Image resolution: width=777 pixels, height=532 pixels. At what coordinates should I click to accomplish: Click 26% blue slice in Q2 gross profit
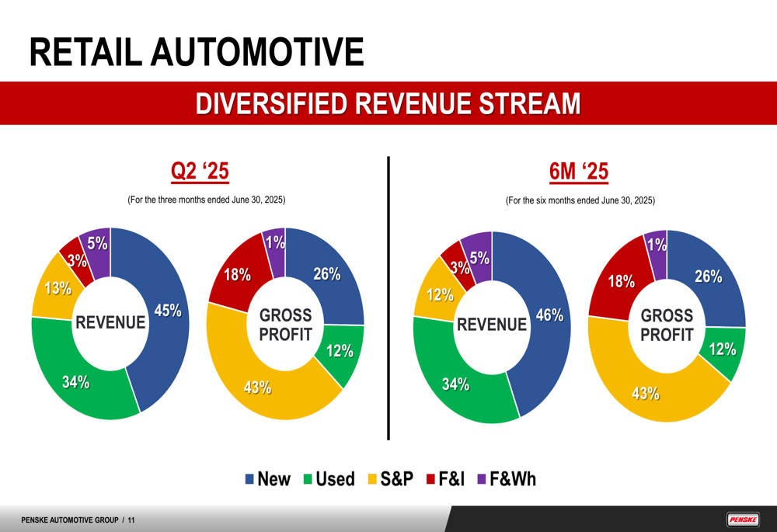pos(327,273)
